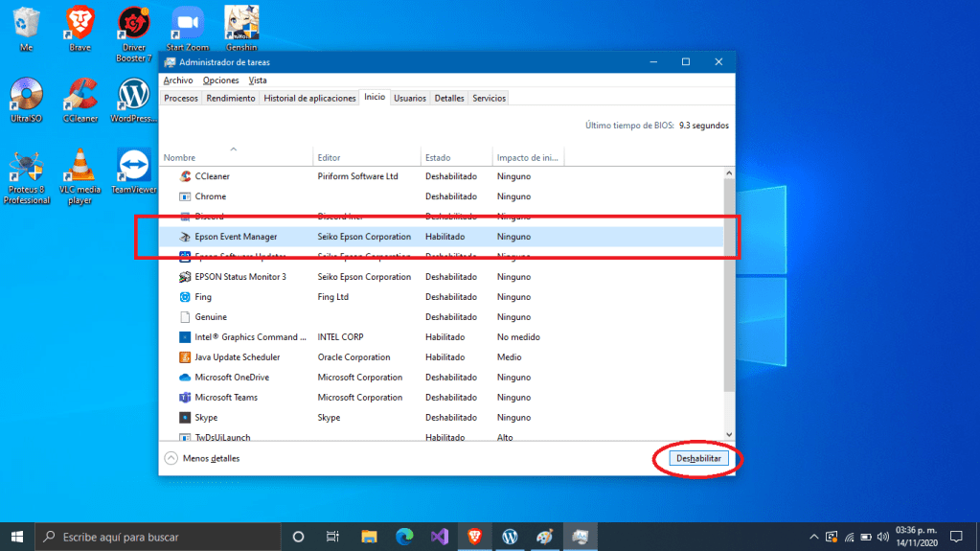Open Microsoft Edge from the taskbar
The image size is (980, 551).
tap(403, 537)
